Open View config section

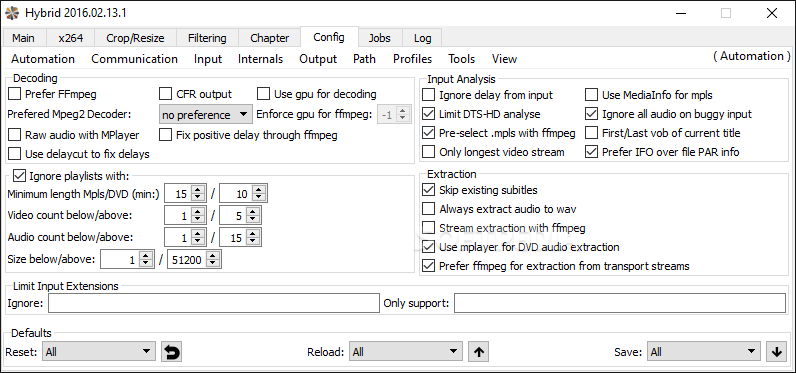(504, 59)
